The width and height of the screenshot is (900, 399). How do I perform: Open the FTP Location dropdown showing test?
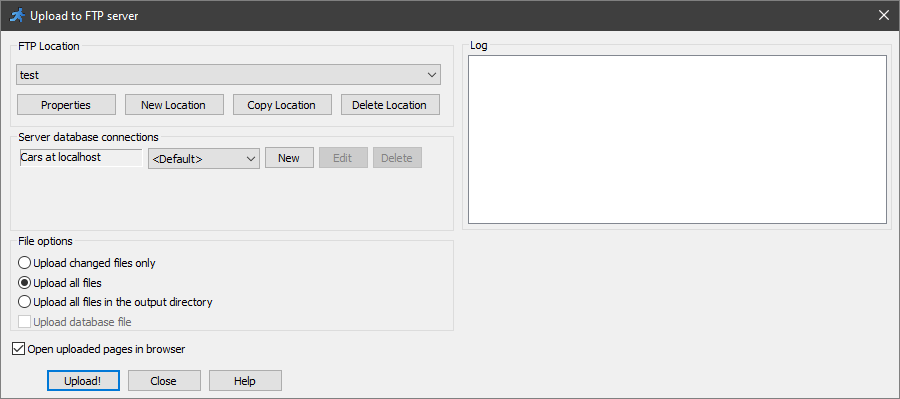[228, 75]
